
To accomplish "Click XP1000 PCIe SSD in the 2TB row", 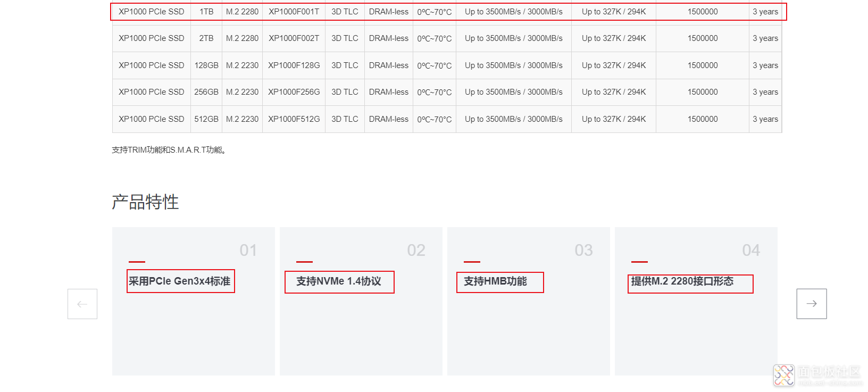I will 152,38.
